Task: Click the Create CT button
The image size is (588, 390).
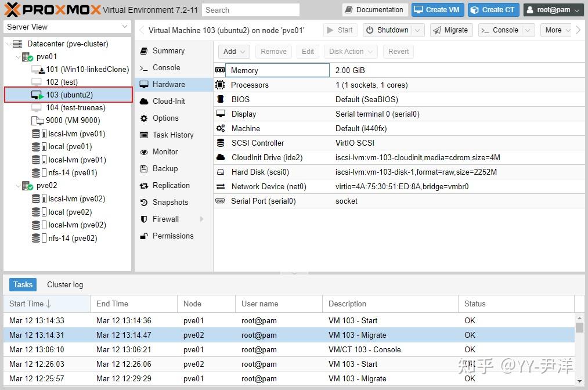Action: click(x=493, y=9)
